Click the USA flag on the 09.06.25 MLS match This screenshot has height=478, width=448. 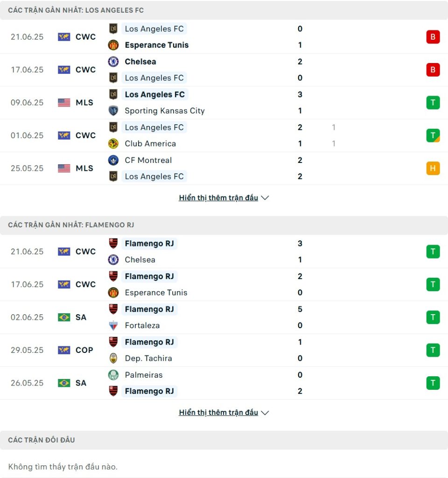pos(64,103)
